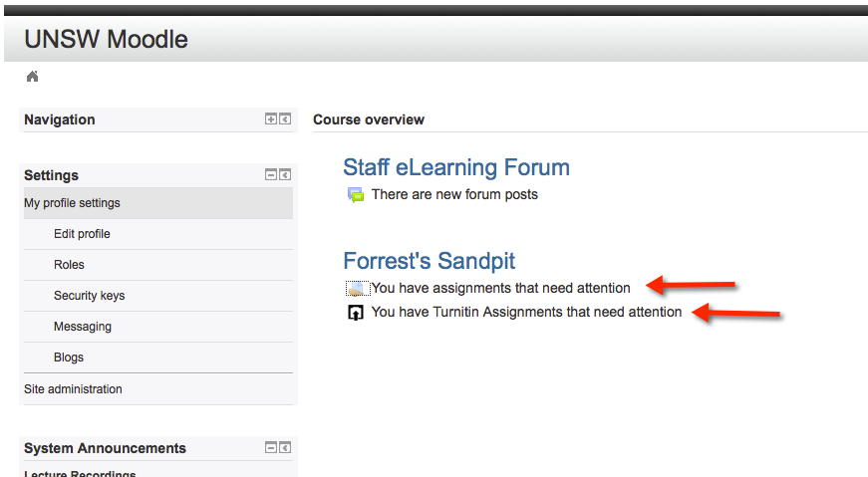Dock the Navigation block
868x477 pixels.
point(285,119)
